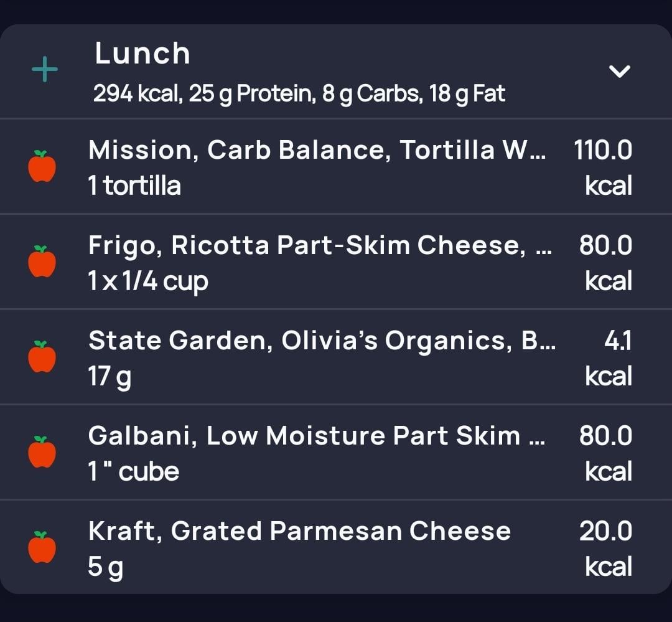The height and width of the screenshot is (622, 672).
Task: Tap the apple icon beside Frigo Ricotta
Action: click(42, 262)
